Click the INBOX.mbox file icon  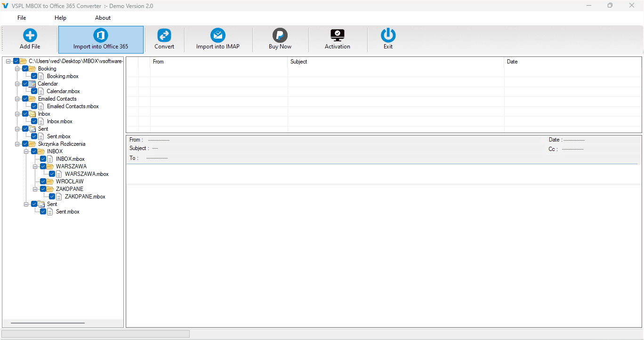[50, 159]
